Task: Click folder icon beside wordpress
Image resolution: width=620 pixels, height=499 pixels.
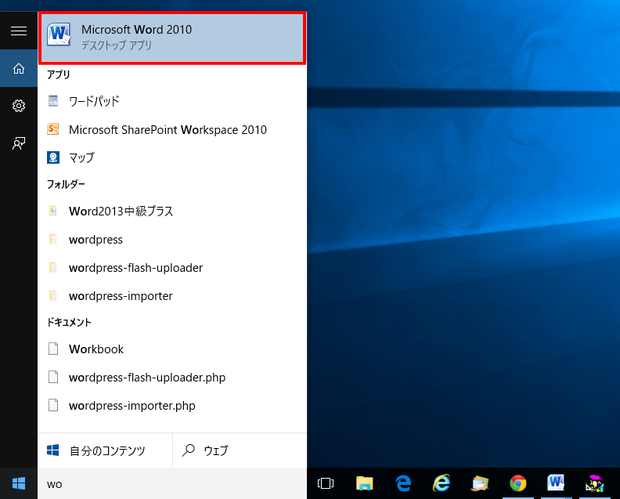Action: tap(53, 239)
